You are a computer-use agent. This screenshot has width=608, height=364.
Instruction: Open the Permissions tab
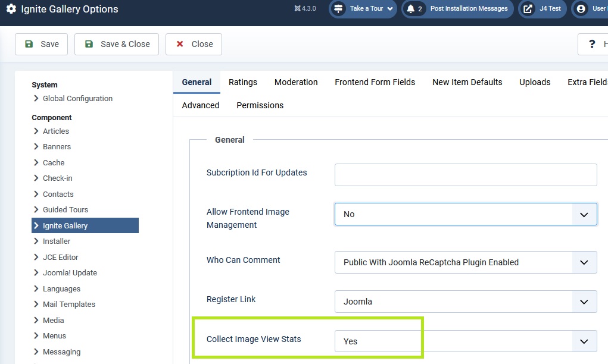pos(260,105)
